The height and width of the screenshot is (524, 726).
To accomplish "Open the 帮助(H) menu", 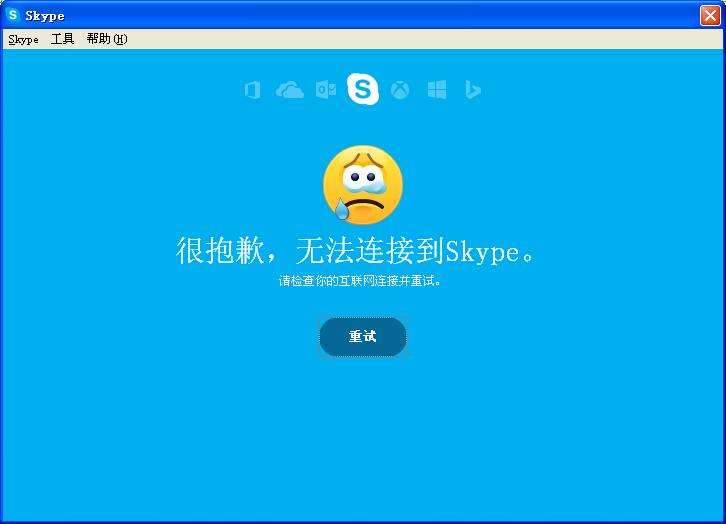I will click(107, 39).
